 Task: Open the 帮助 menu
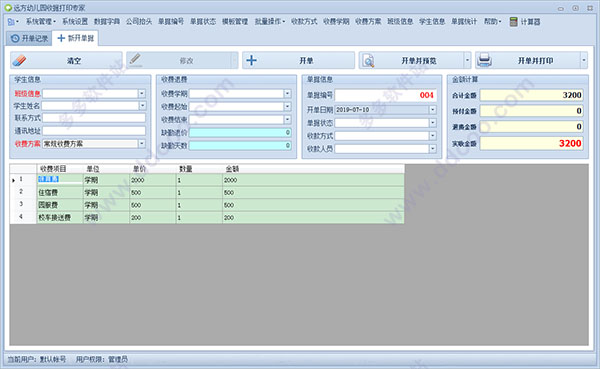(x=492, y=22)
